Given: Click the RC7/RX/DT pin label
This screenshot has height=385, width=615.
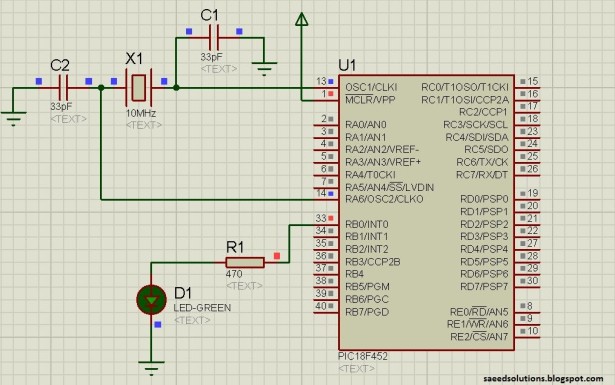Looking at the screenshot, I should click(482, 174).
